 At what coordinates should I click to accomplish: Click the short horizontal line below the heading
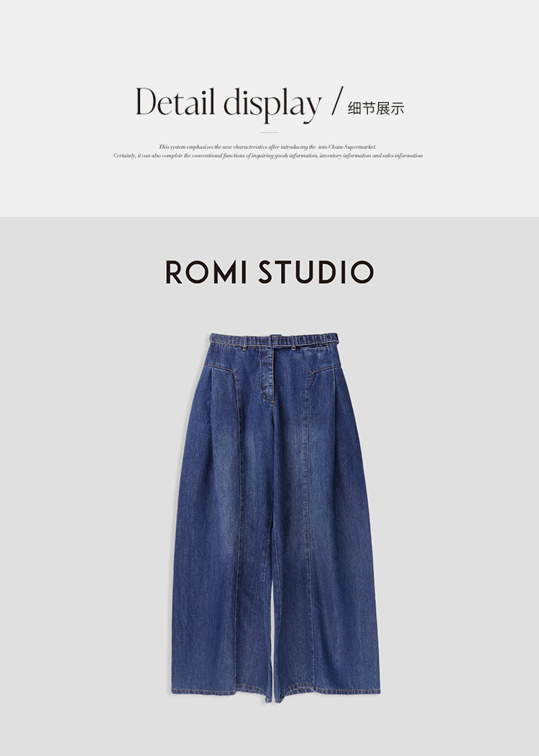(269, 132)
